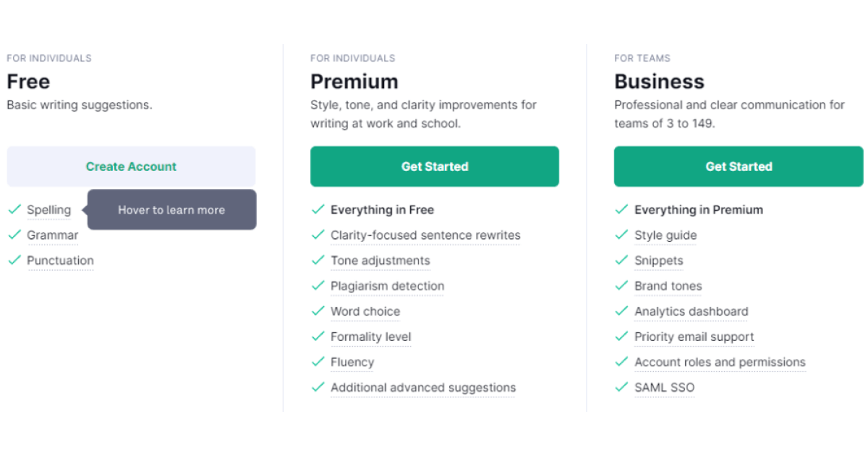Viewport: 868px width, 456px height.
Task: Click the Hover to learn more tooltip
Action: [171, 210]
